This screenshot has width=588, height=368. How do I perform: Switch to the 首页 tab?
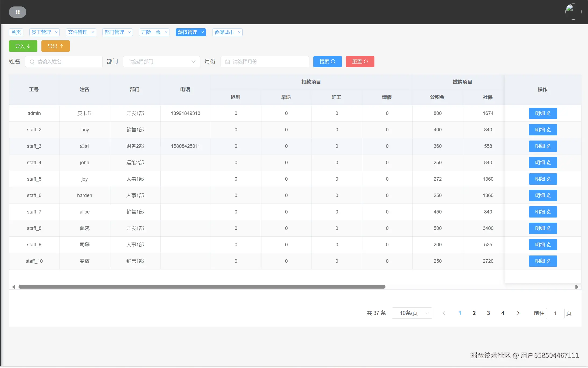coord(16,32)
